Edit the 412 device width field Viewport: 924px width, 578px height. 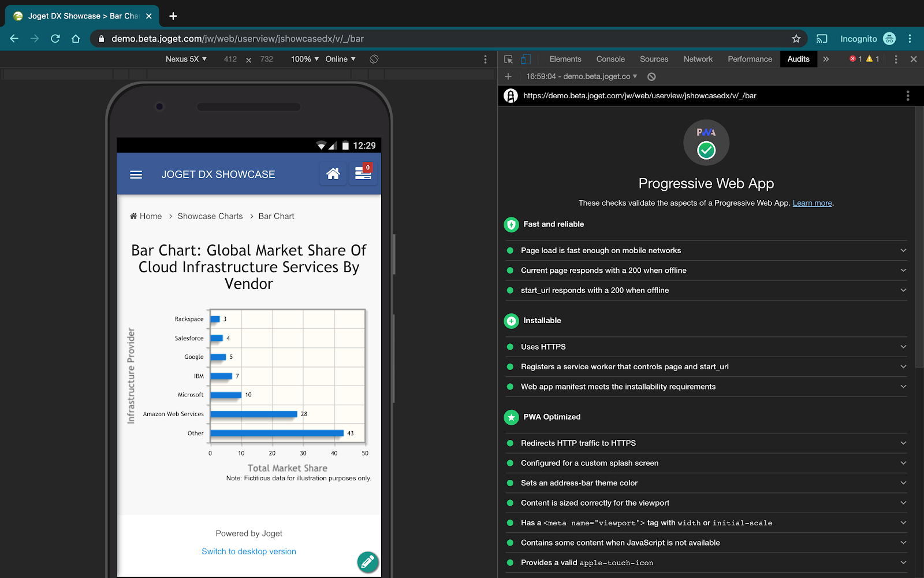(x=230, y=59)
